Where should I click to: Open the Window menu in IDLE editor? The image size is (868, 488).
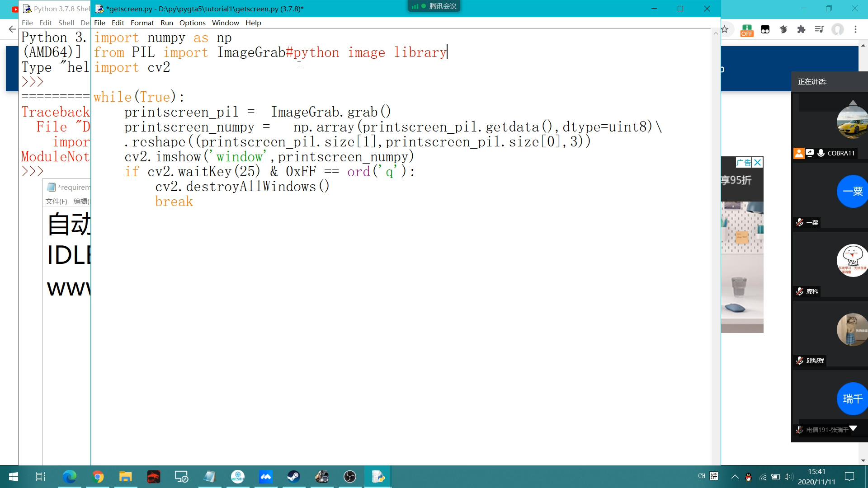tap(225, 23)
